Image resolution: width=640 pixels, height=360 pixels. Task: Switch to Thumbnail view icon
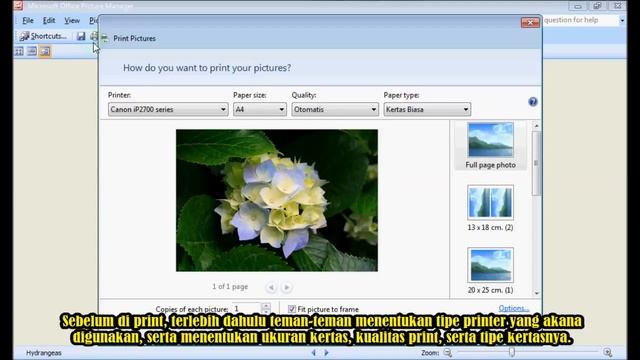click(x=19, y=51)
